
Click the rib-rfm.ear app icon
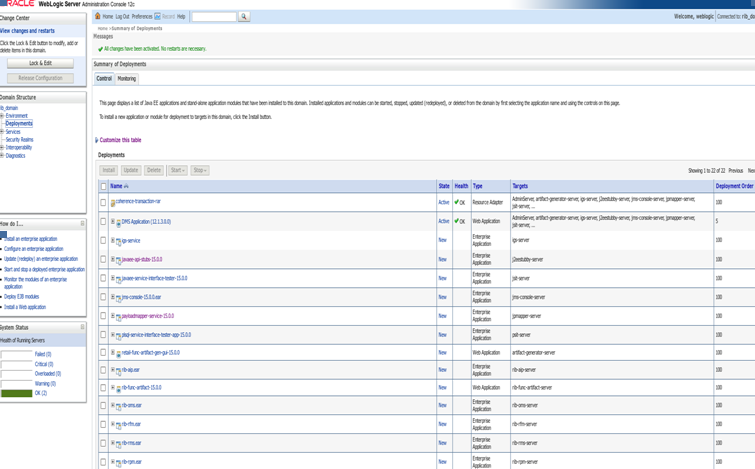[x=118, y=425]
